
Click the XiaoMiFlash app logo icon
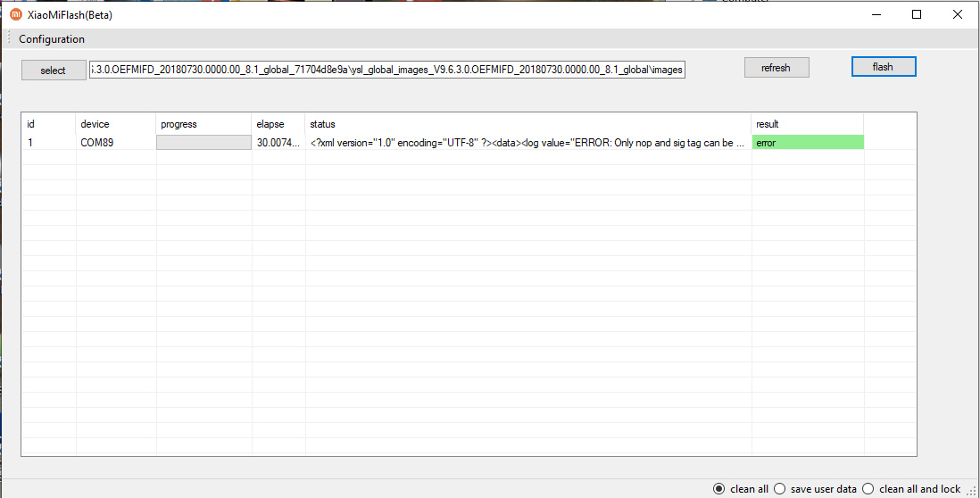point(16,14)
